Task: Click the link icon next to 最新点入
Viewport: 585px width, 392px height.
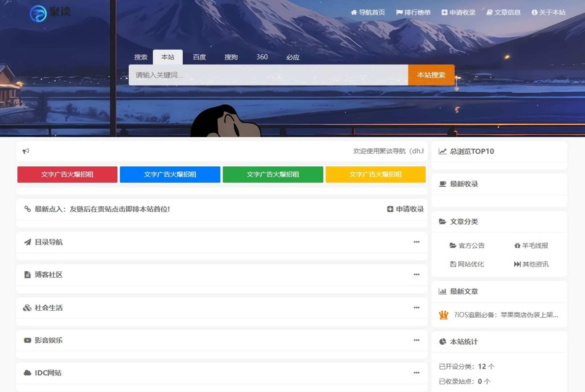Action: pos(27,209)
